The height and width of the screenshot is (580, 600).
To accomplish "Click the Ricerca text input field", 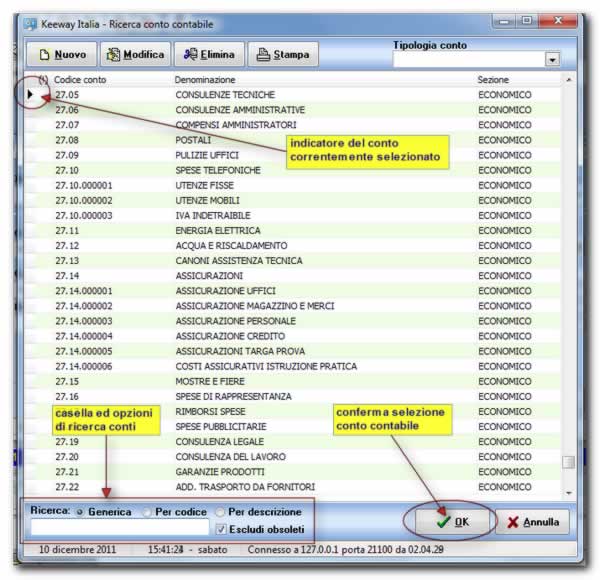I will (119, 528).
